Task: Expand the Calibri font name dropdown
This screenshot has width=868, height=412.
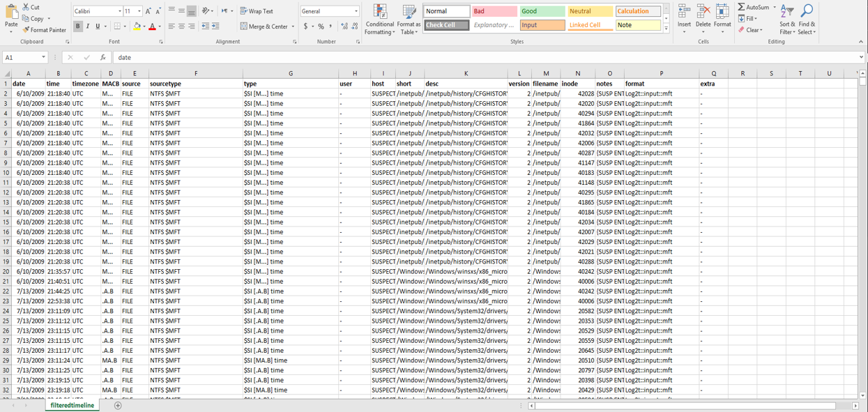Action: point(120,11)
